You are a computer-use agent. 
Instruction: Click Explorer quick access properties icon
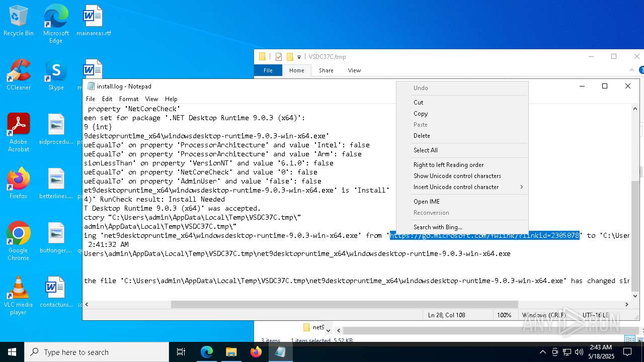279,57
